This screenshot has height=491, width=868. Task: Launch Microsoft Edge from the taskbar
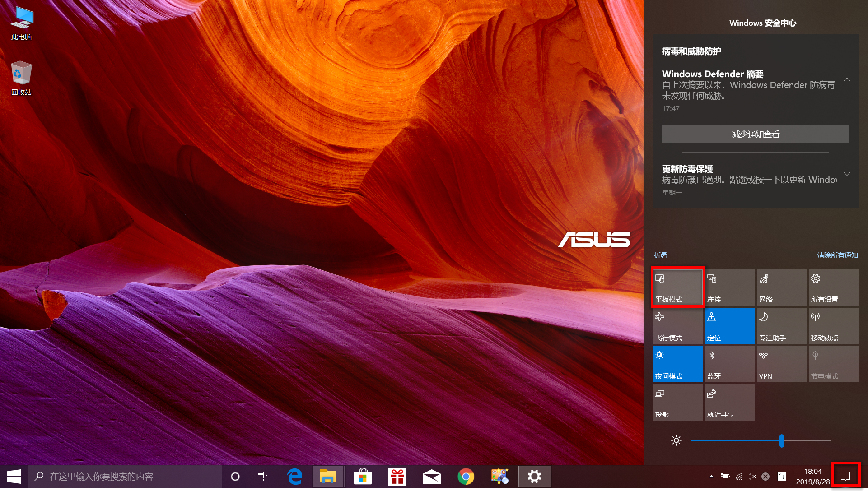(295, 477)
